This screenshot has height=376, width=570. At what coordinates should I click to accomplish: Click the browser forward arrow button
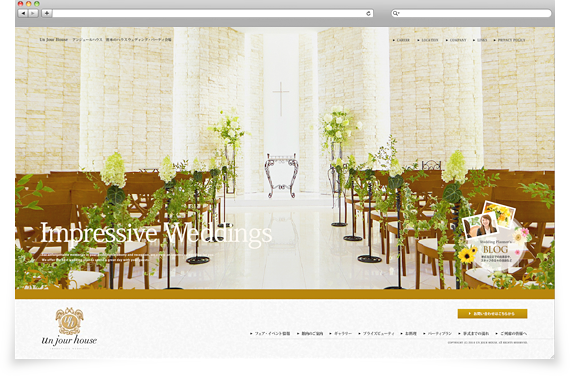click(x=33, y=13)
